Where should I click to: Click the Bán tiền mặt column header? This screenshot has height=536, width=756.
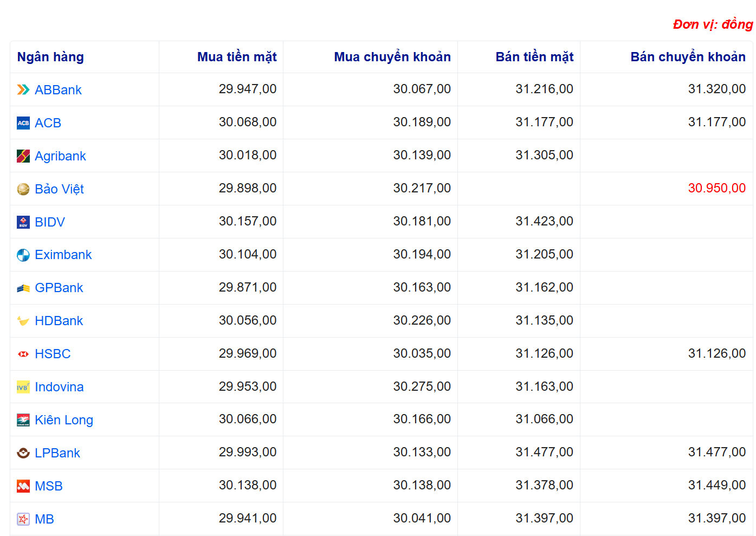coord(534,57)
